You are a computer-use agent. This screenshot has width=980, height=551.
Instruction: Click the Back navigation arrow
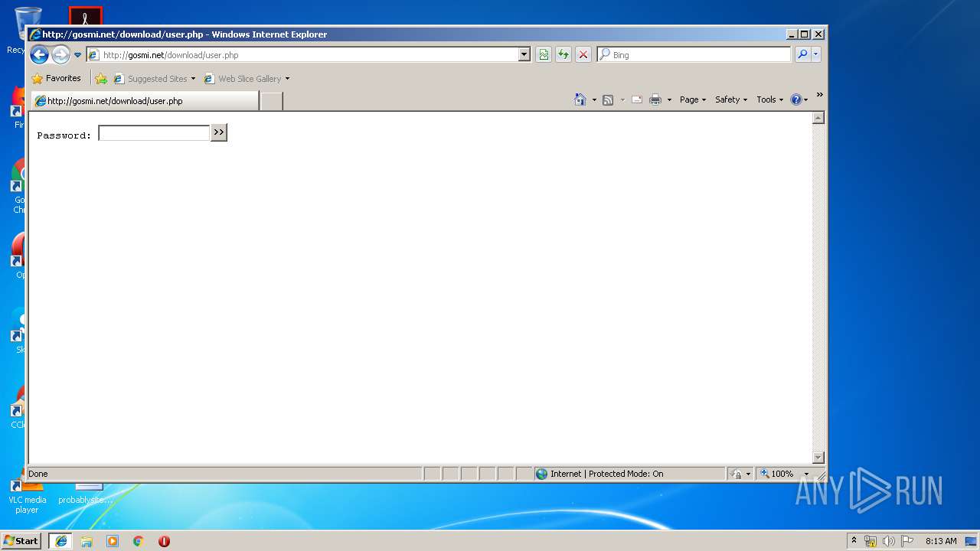(x=39, y=54)
